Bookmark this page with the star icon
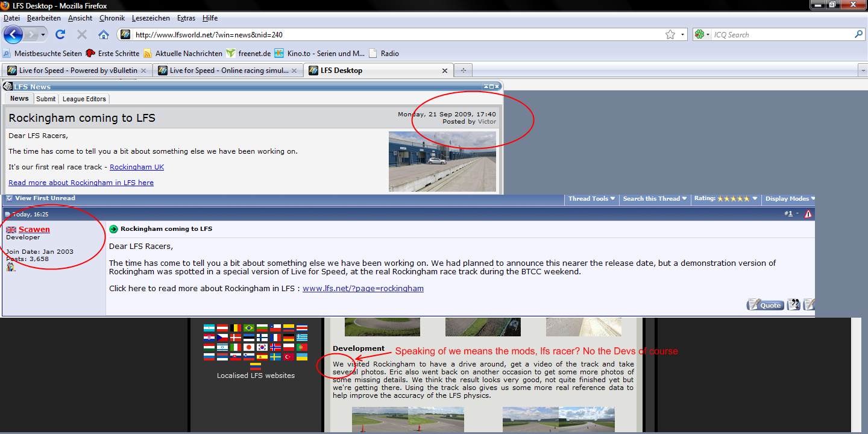868x434 pixels. coord(670,34)
